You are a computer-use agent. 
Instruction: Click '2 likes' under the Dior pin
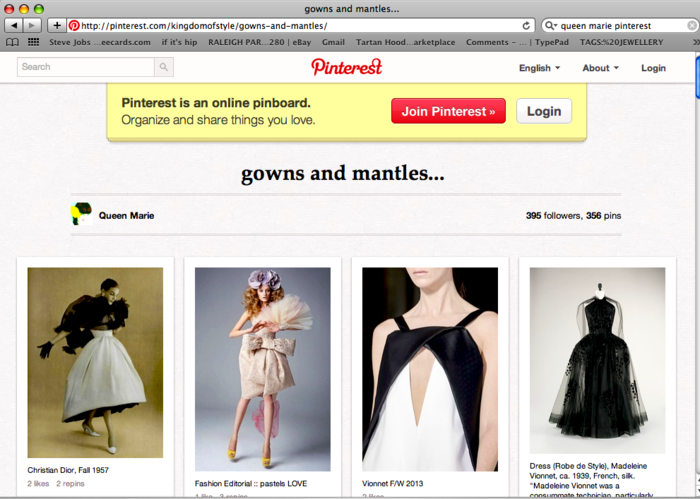[x=38, y=483]
